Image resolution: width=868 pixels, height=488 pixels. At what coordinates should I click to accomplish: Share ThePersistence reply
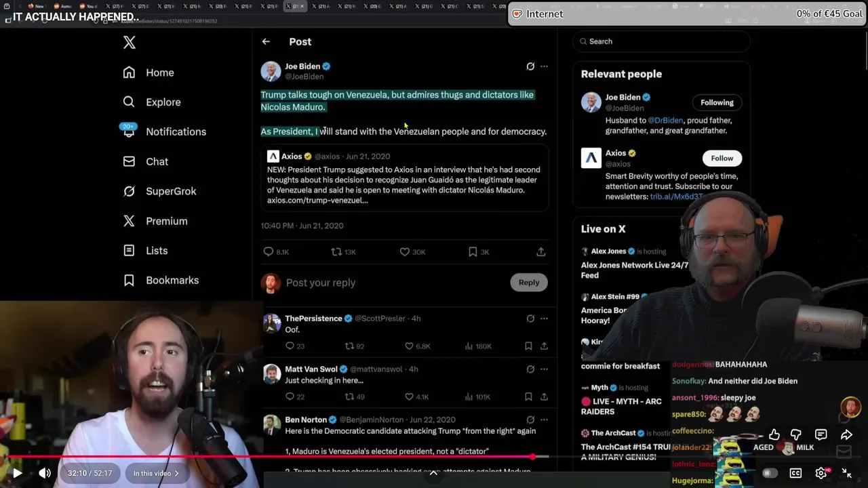click(544, 346)
